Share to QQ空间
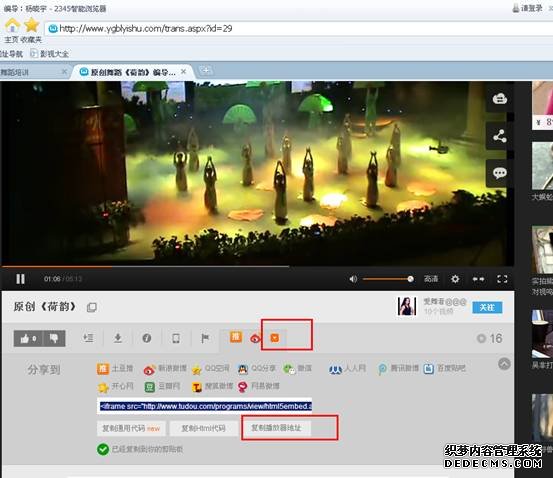The width and height of the screenshot is (553, 478). (211, 369)
